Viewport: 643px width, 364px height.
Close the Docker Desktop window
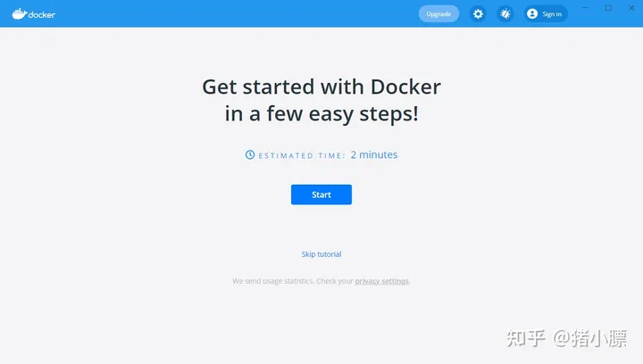[x=631, y=8]
